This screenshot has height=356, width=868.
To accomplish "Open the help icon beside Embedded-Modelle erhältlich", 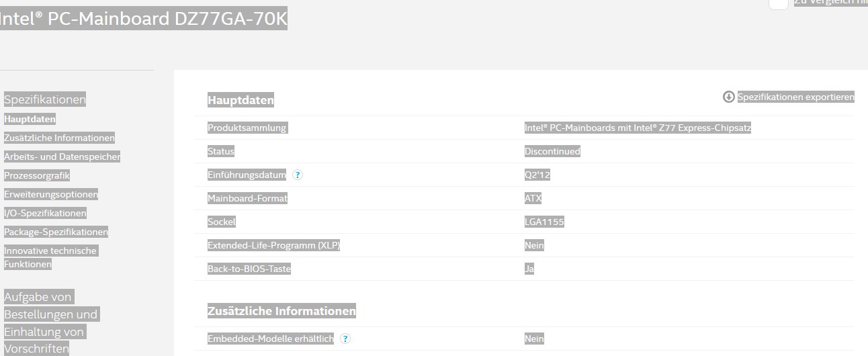I will pyautogui.click(x=345, y=339).
